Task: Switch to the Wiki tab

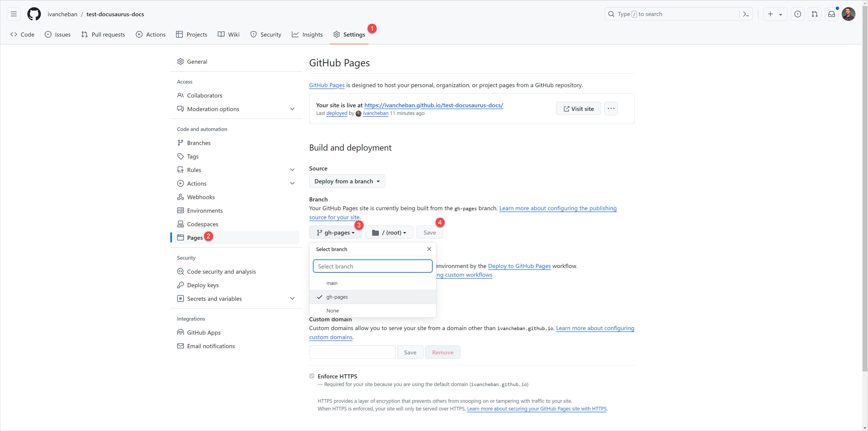Action: [228, 34]
